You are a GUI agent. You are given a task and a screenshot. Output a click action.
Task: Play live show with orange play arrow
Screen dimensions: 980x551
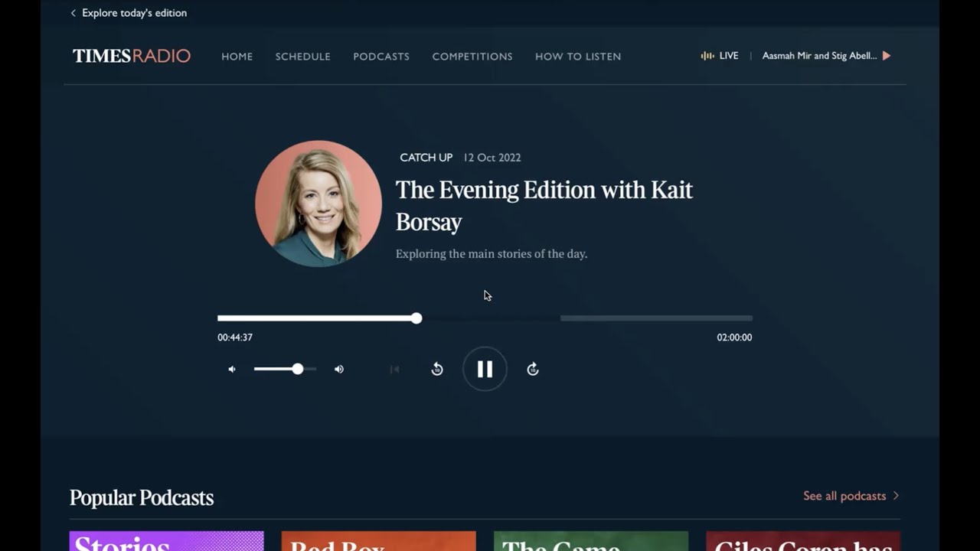point(887,56)
